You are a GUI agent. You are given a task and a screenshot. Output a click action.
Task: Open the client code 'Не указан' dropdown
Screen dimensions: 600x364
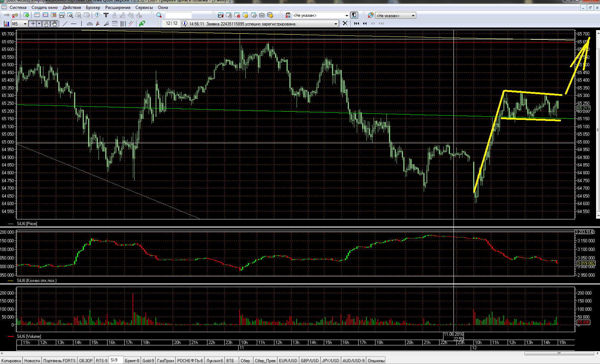click(x=321, y=15)
